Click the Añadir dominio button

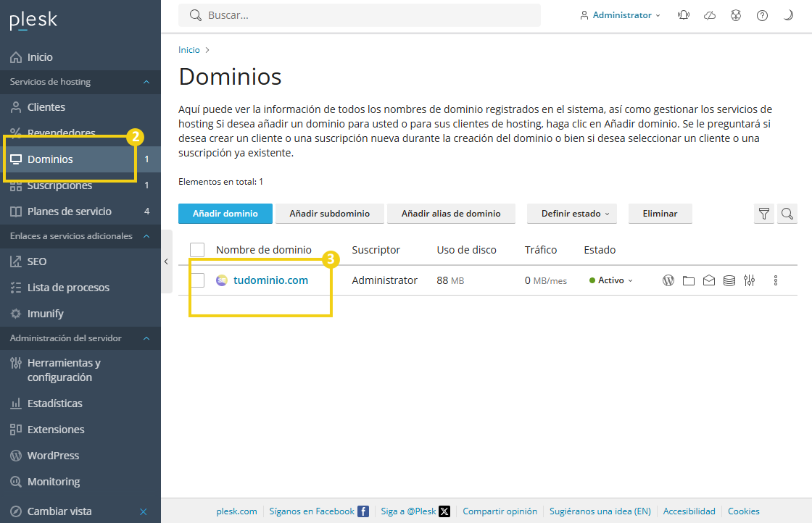click(225, 214)
